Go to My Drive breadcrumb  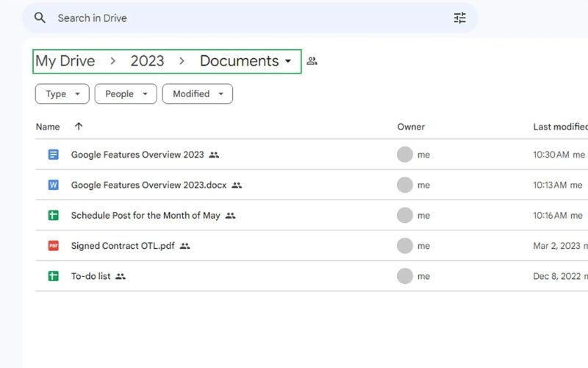point(65,61)
